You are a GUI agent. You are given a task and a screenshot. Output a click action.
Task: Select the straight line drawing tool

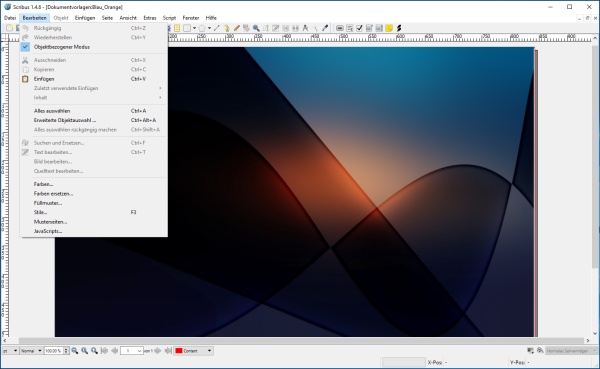point(217,28)
